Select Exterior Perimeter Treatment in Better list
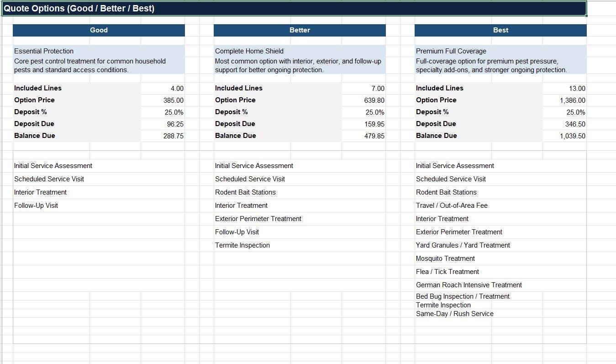Screen dimensions: 616x364 (300, 219)
